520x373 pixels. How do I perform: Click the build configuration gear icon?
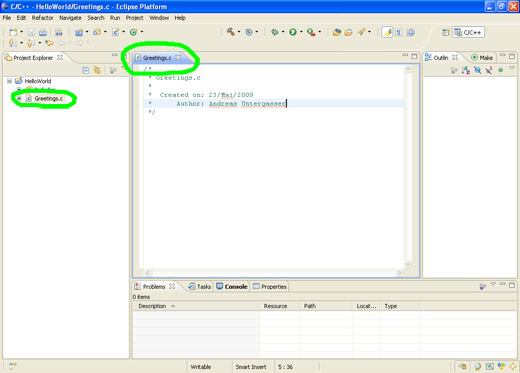tap(249, 32)
